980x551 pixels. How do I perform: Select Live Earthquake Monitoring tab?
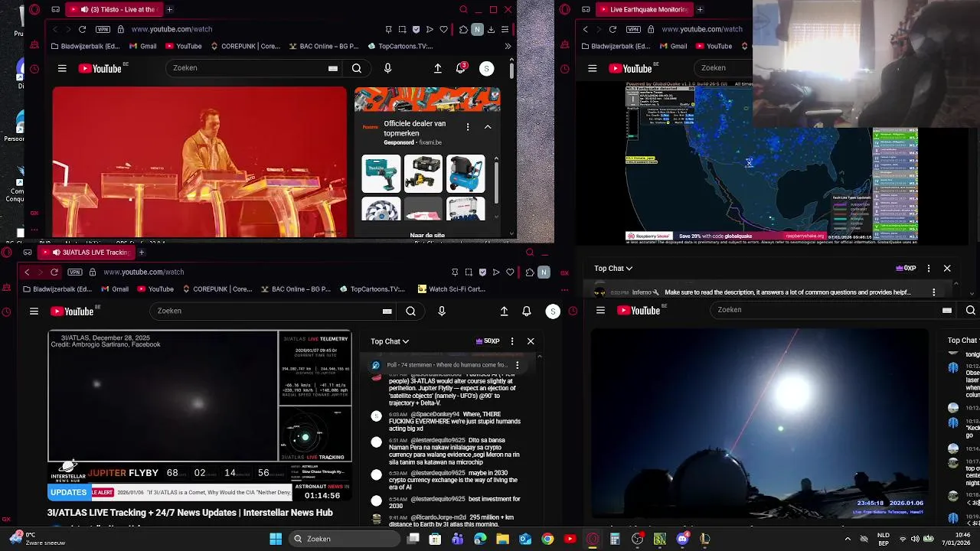tap(643, 9)
